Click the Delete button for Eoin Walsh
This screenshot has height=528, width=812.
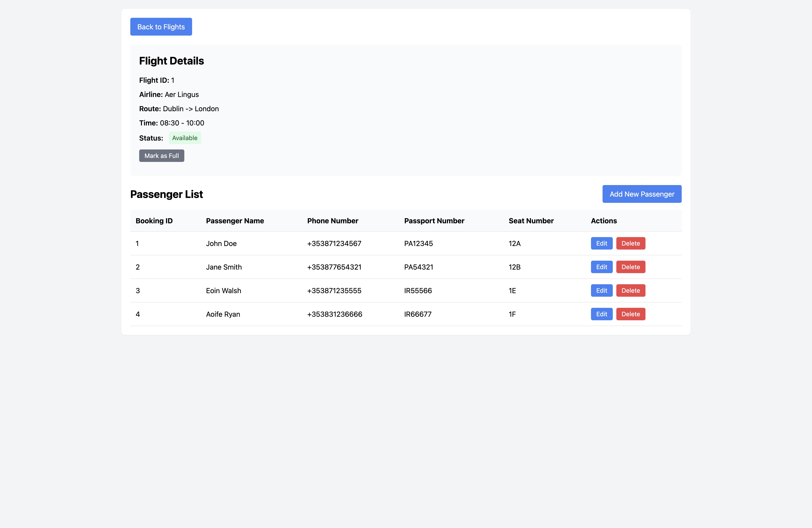pyautogui.click(x=630, y=290)
